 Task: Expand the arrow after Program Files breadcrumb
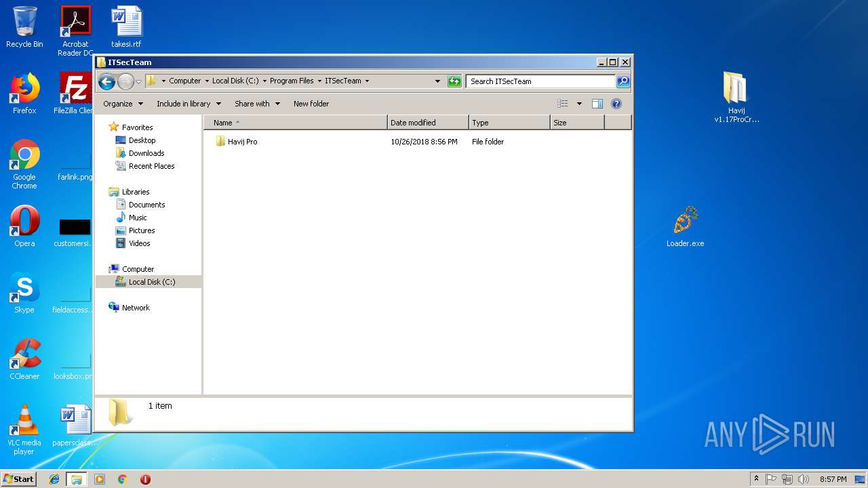[319, 81]
